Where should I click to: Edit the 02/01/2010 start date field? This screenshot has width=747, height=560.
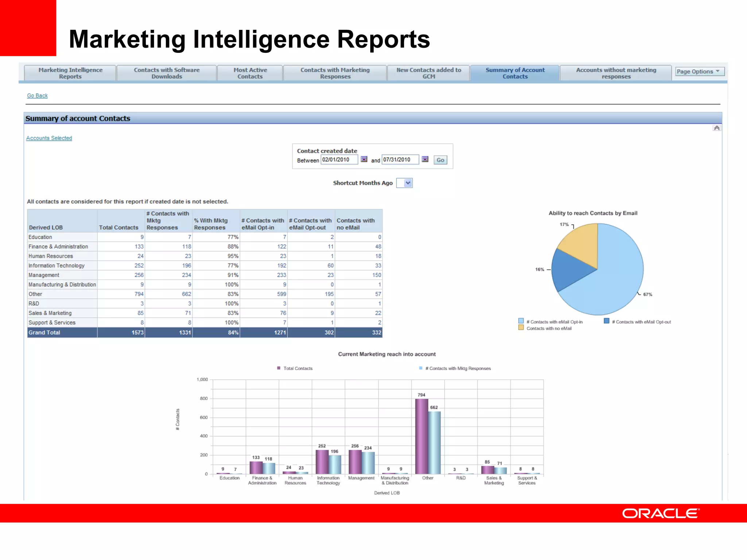point(339,160)
